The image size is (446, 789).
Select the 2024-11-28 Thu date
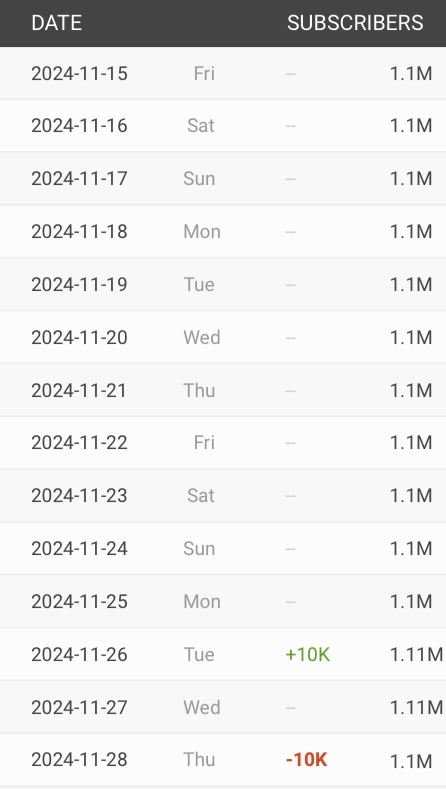[x=80, y=760]
